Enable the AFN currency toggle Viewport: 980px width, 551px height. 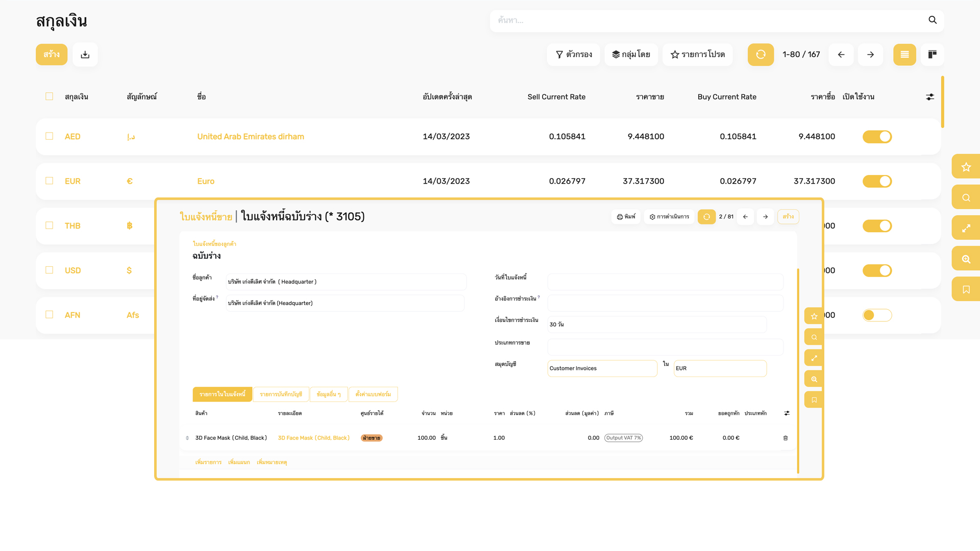tap(877, 315)
